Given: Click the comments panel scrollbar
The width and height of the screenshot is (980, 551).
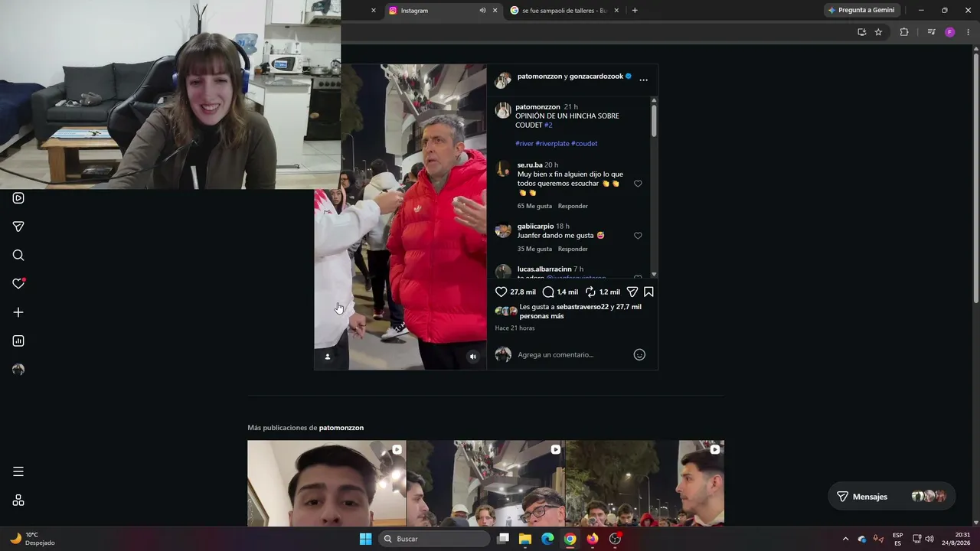Looking at the screenshot, I should [654, 122].
